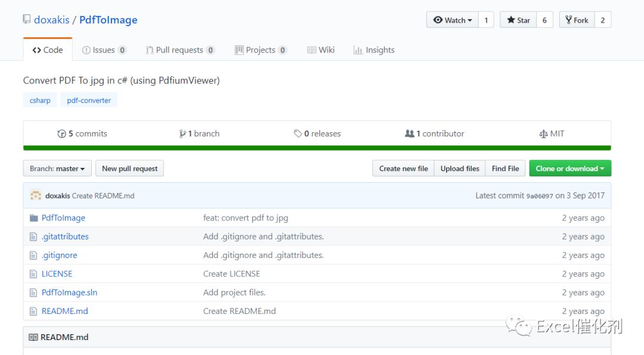644x355 pixels.
Task: Open the PdfToImage folder
Action: [63, 218]
